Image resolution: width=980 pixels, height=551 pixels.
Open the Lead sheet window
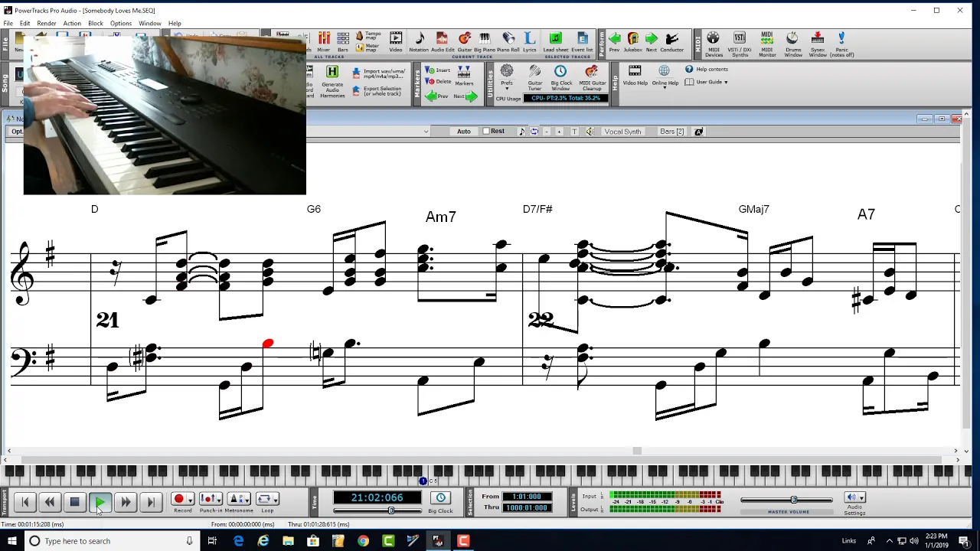(x=556, y=42)
